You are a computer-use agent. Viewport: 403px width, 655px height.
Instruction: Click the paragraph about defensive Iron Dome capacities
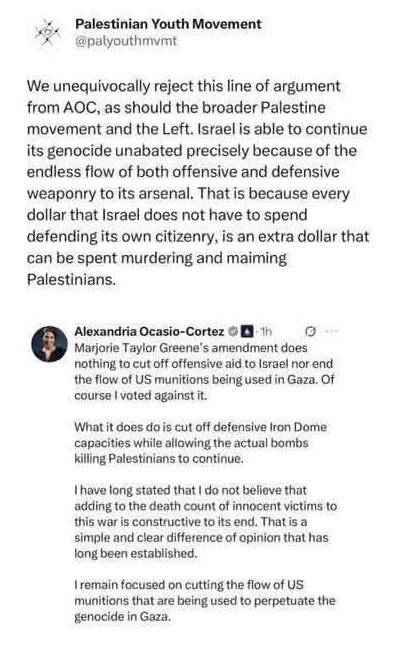coord(200,443)
